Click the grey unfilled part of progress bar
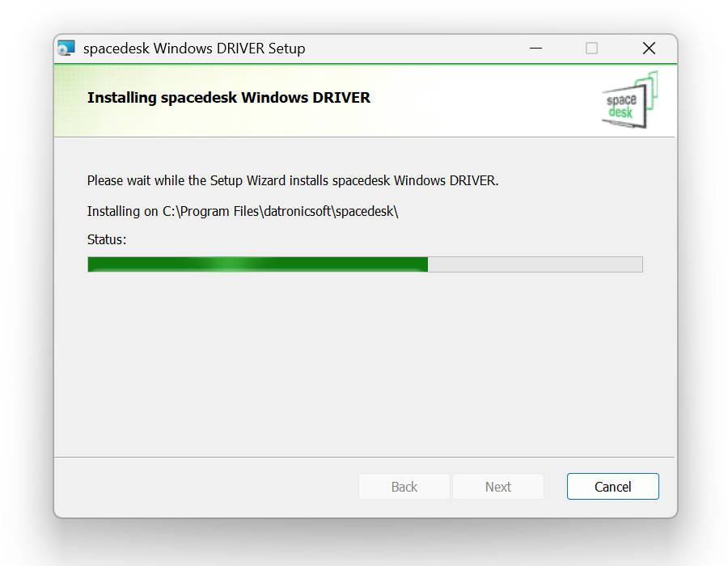Screen dimensions: 728x566 coord(535,264)
